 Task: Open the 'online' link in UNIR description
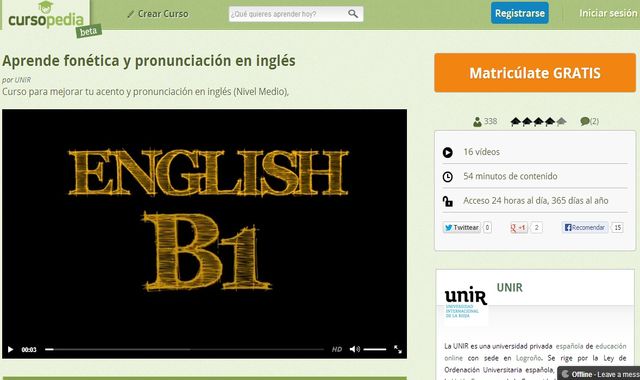pyautogui.click(x=453, y=358)
